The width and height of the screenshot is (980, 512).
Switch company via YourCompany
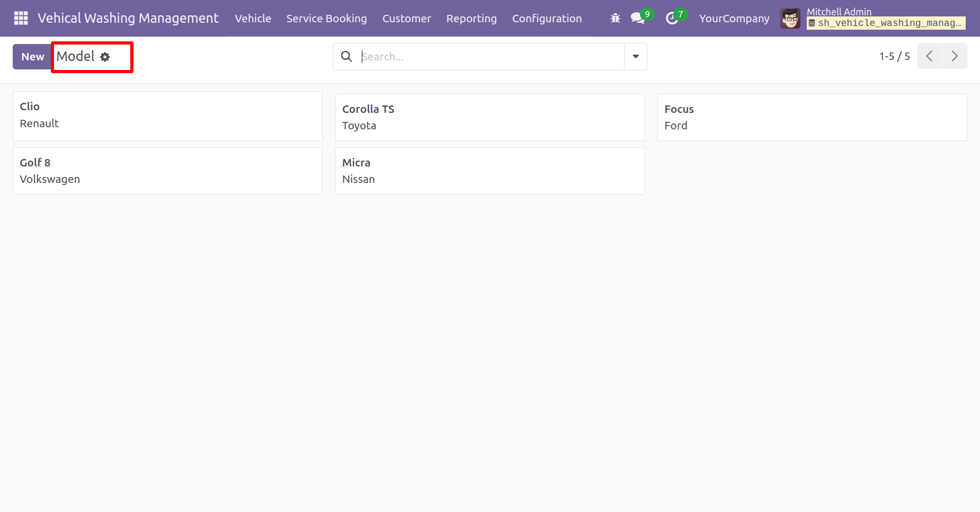(x=734, y=19)
